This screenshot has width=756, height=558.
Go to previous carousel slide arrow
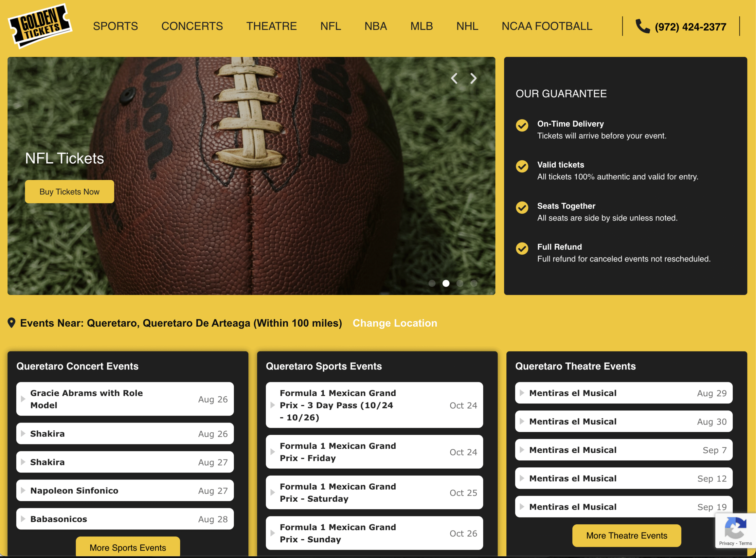(x=454, y=78)
